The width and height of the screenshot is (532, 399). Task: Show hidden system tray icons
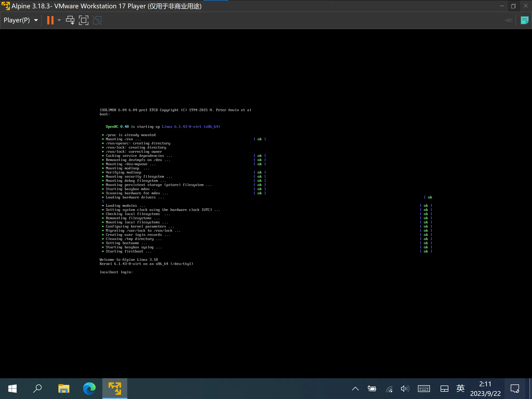pos(355,389)
